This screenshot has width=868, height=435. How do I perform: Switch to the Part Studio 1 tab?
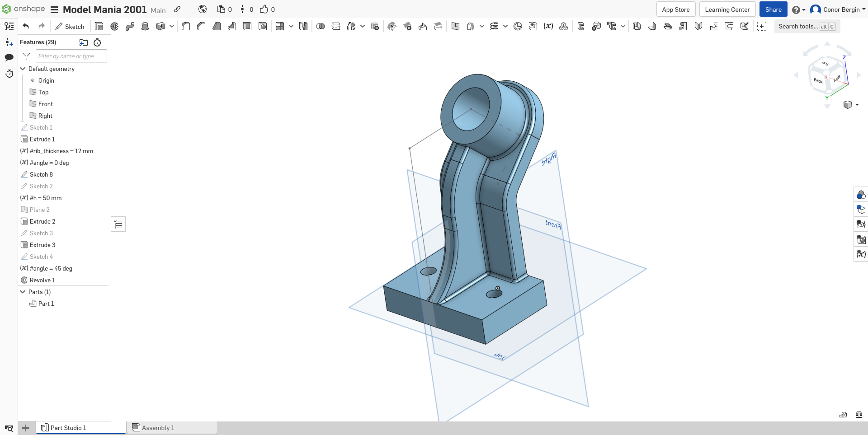68,427
